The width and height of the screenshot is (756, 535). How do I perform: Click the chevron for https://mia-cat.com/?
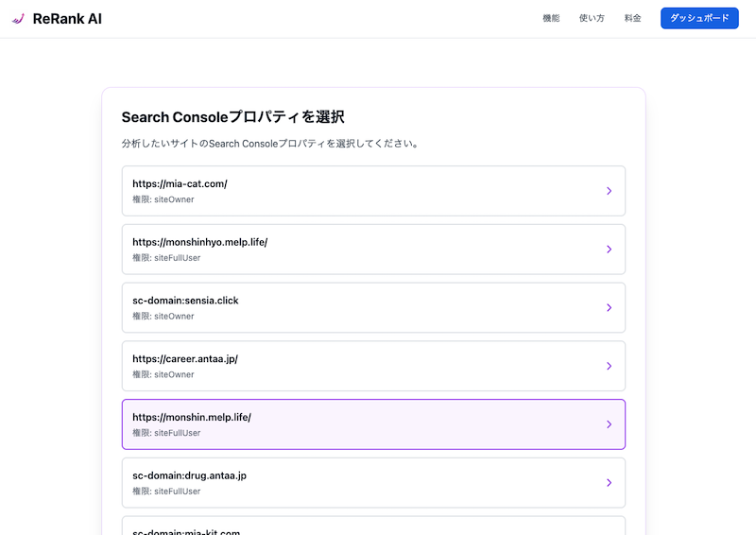tap(609, 191)
